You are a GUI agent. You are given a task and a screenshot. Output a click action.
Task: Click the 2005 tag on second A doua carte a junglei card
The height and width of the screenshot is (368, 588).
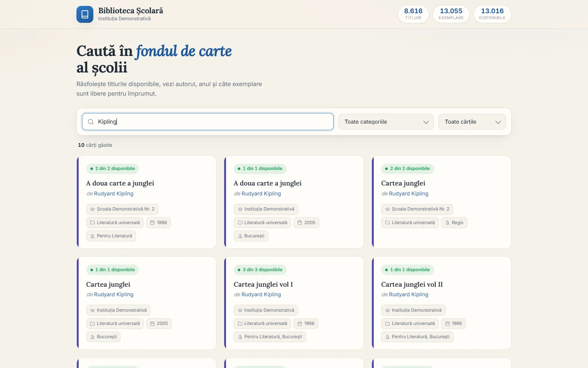pyautogui.click(x=306, y=223)
